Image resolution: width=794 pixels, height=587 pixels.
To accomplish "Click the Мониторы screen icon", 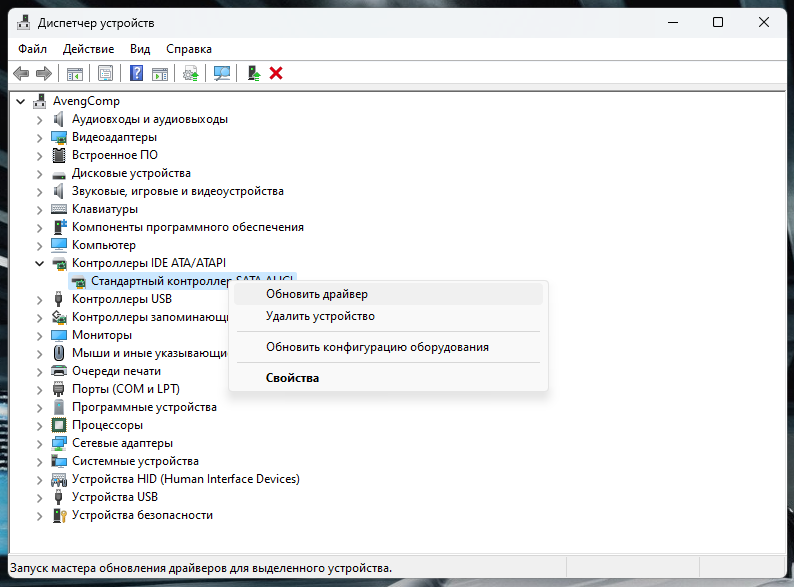I will (59, 335).
